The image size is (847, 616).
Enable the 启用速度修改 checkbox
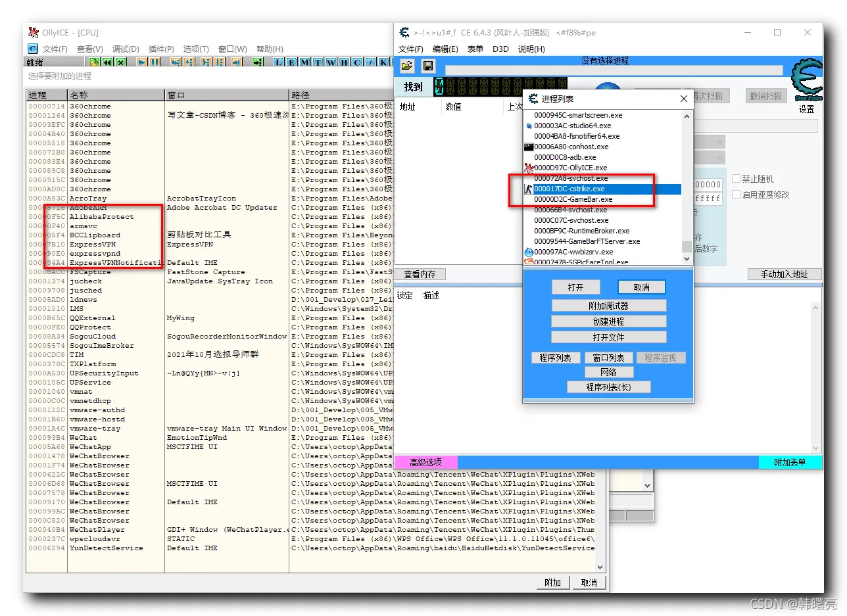[x=737, y=195]
